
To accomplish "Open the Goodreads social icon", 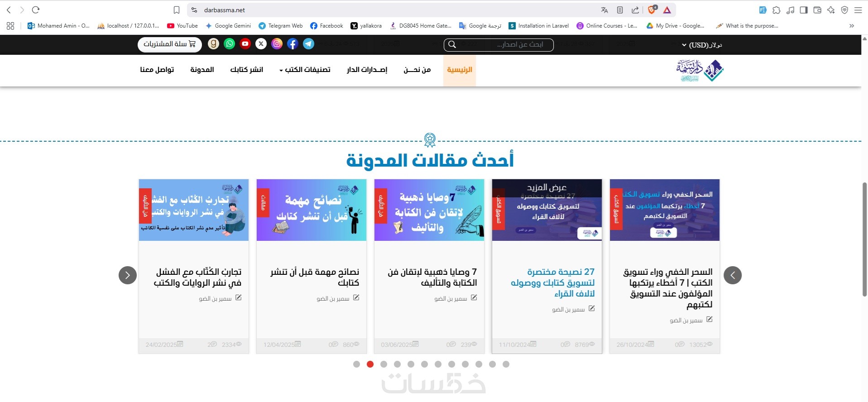I will (x=214, y=44).
